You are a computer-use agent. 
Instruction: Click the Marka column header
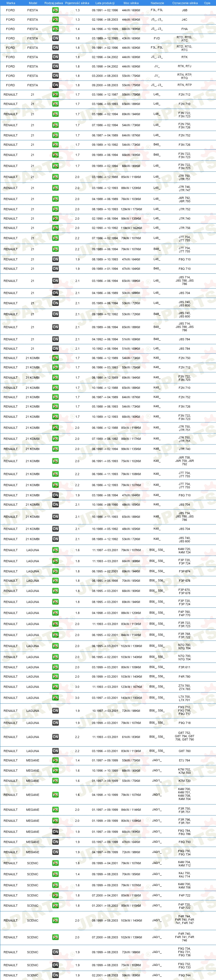click(11, 3)
